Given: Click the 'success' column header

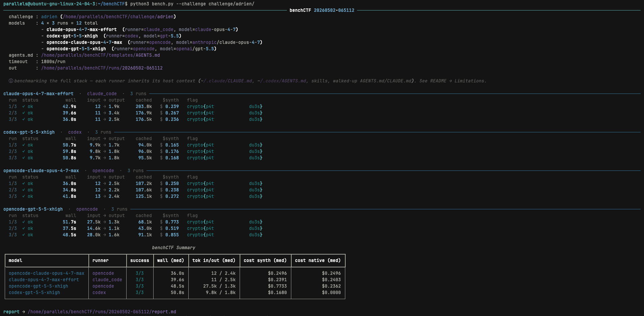Looking at the screenshot, I should (140, 260).
